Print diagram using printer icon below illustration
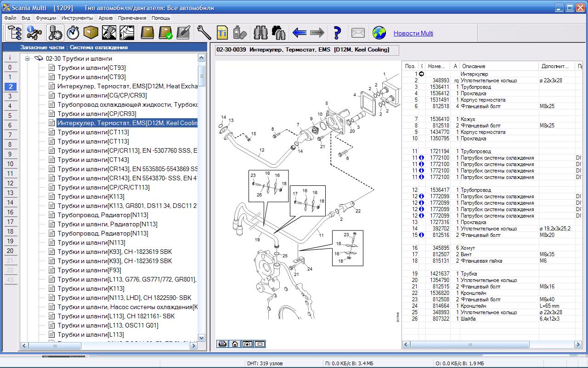This screenshot has height=368, width=588. click(222, 344)
